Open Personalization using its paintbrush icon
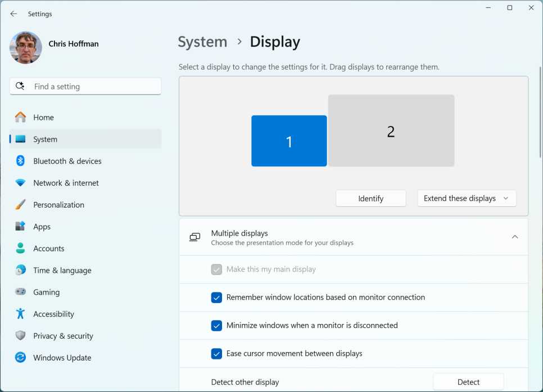This screenshot has width=543, height=392. pos(20,205)
